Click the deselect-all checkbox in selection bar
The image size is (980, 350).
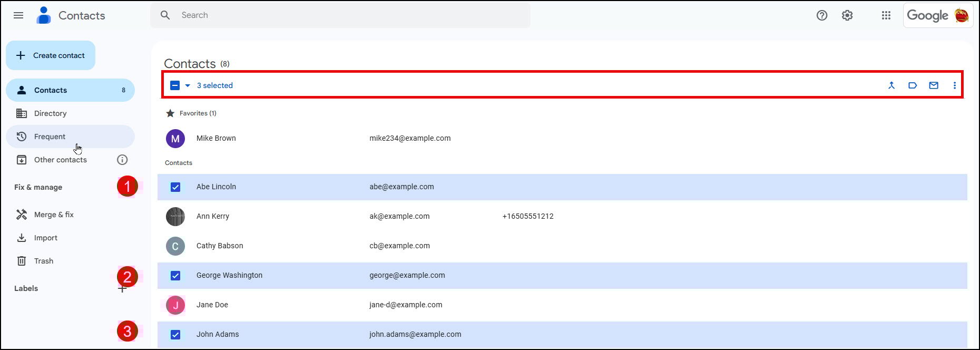pyautogui.click(x=175, y=85)
